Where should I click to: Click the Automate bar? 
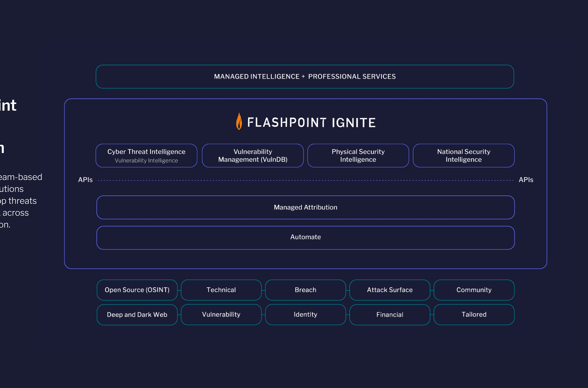(x=305, y=237)
